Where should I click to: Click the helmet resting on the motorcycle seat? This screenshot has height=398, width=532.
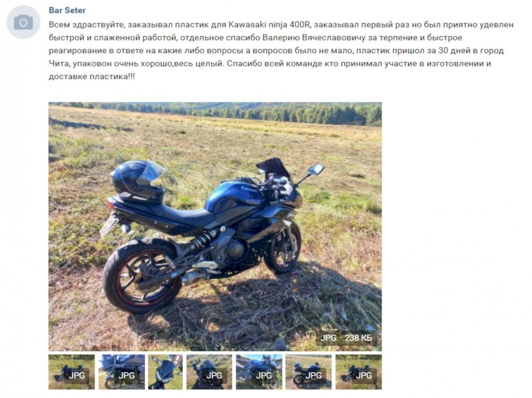click(x=138, y=181)
